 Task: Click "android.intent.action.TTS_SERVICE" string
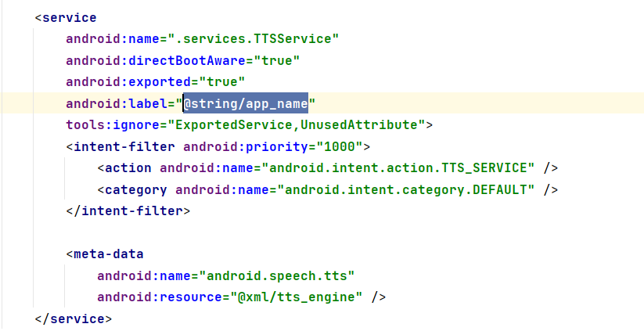tap(398, 168)
